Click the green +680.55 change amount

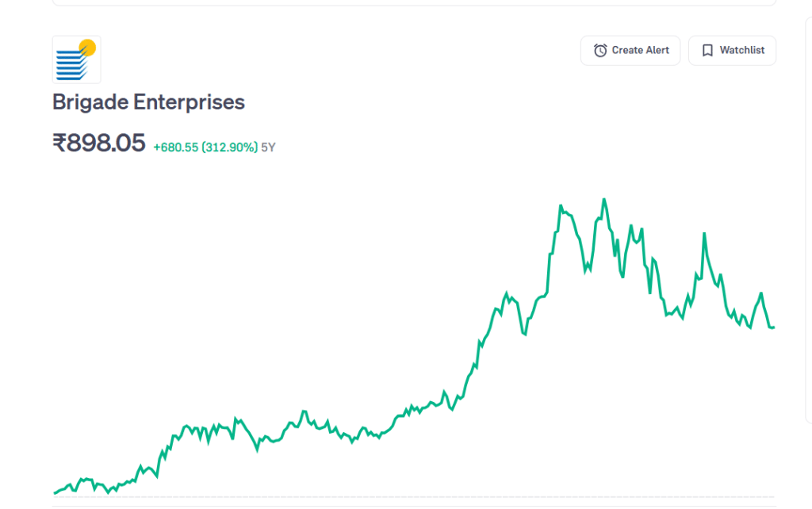[176, 147]
